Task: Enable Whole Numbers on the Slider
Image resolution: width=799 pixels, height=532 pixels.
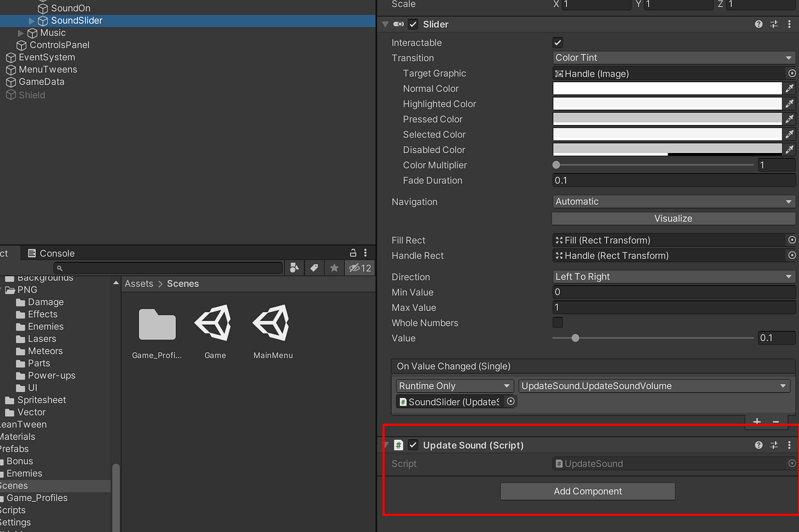Action: (x=557, y=323)
